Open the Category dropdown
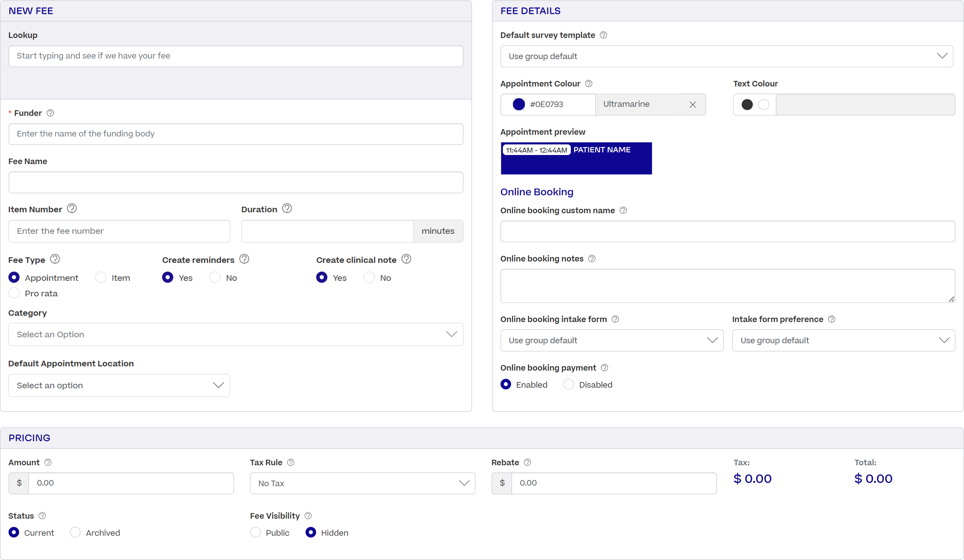Viewport: 964px width, 560px height. [236, 334]
